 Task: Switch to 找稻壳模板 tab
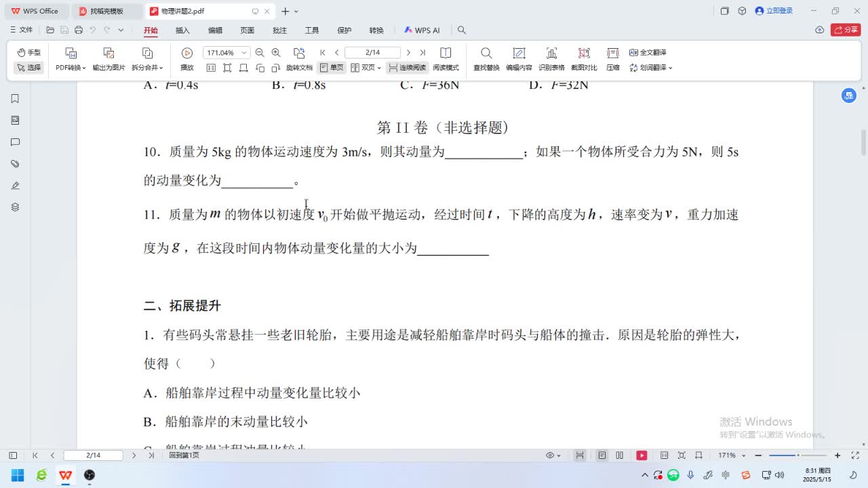tap(107, 11)
